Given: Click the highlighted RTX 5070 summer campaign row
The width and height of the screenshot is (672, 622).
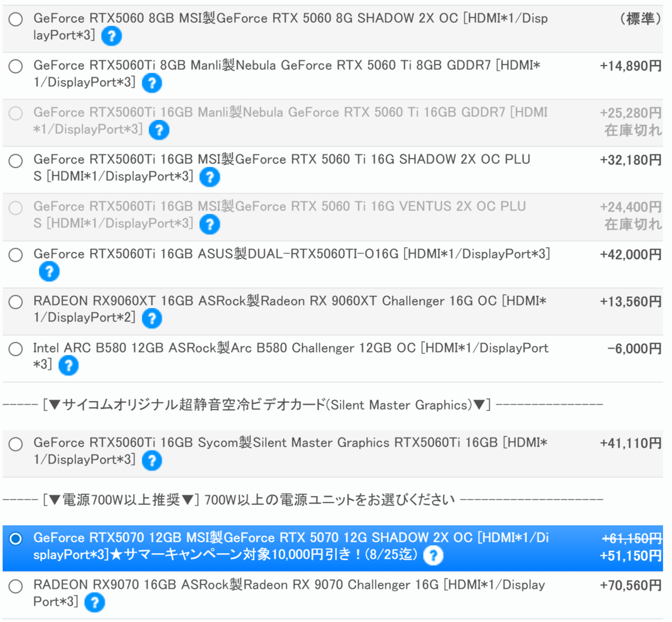Looking at the screenshot, I should tap(15, 539).
